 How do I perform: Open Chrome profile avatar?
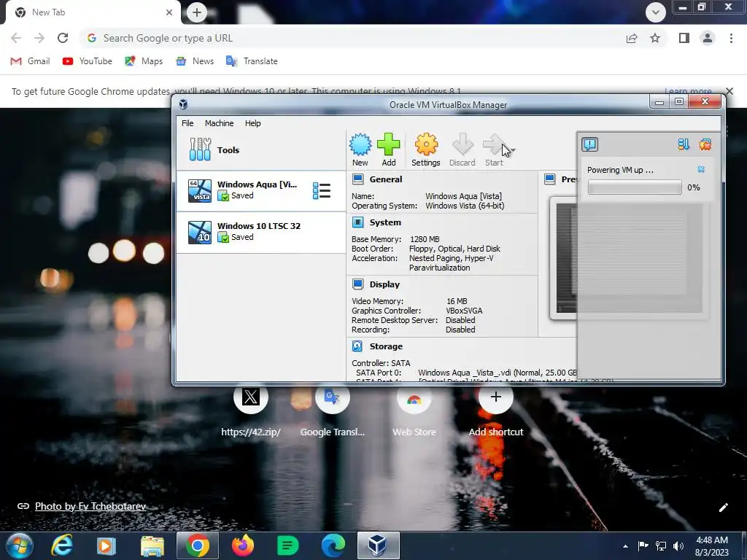708,38
